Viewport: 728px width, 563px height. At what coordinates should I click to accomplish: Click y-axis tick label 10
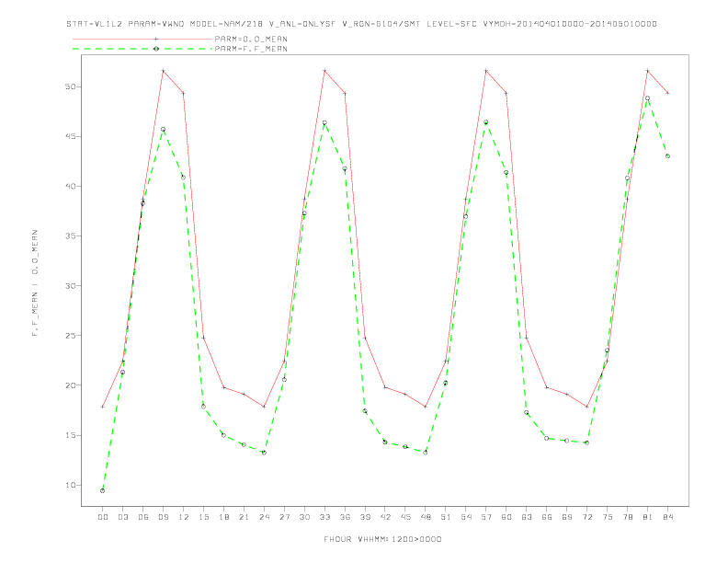(x=70, y=485)
